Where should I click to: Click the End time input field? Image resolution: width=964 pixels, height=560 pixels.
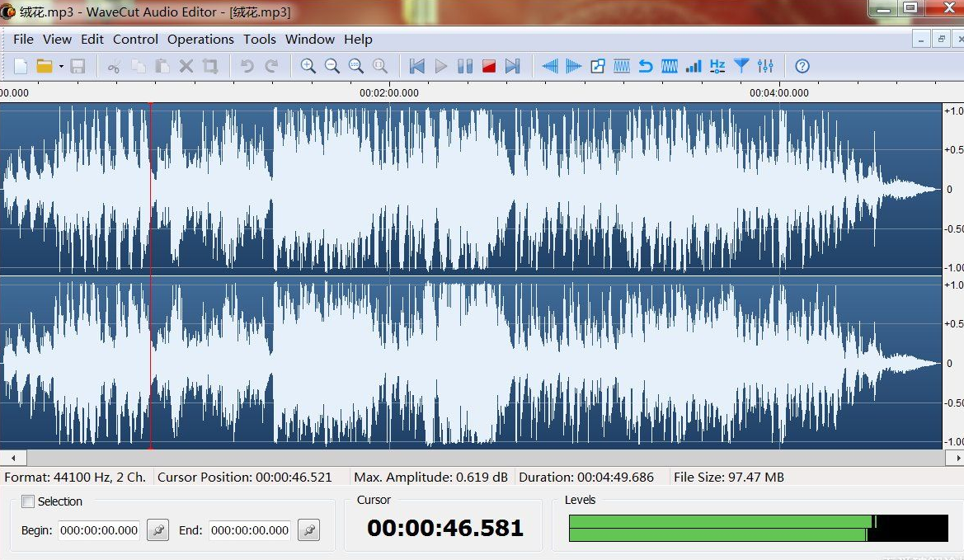250,530
